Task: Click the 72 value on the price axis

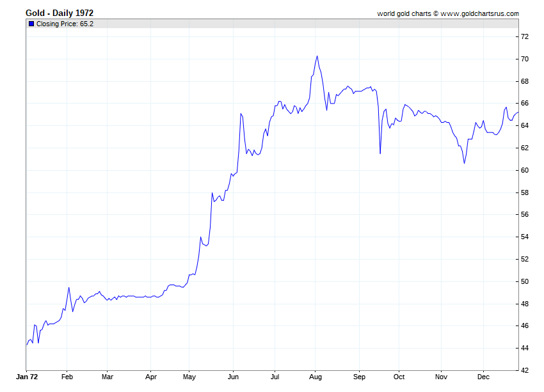Action: click(524, 36)
